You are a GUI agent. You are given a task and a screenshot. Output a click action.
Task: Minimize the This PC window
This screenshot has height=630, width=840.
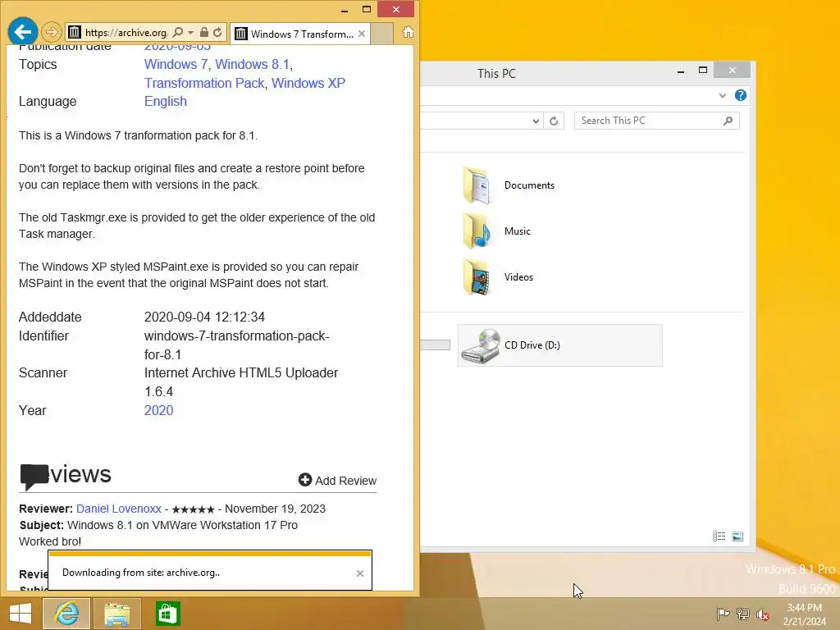[x=681, y=71]
